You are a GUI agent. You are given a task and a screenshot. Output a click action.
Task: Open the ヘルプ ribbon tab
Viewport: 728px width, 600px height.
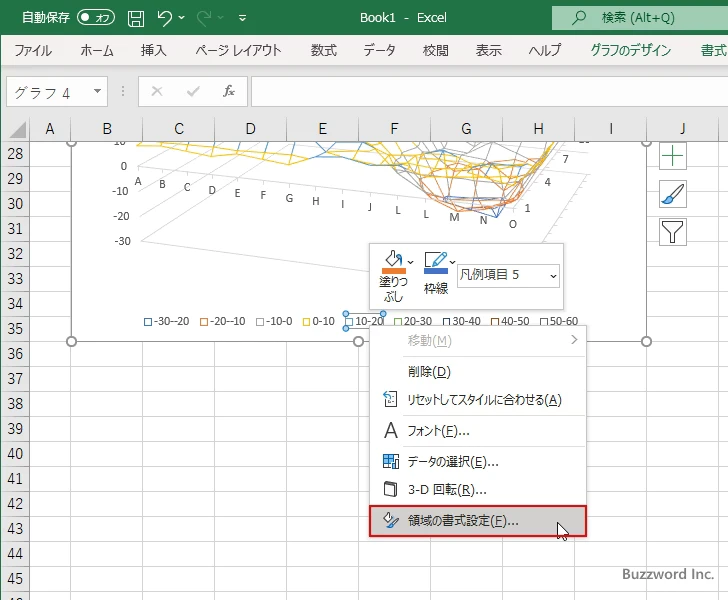click(x=545, y=50)
